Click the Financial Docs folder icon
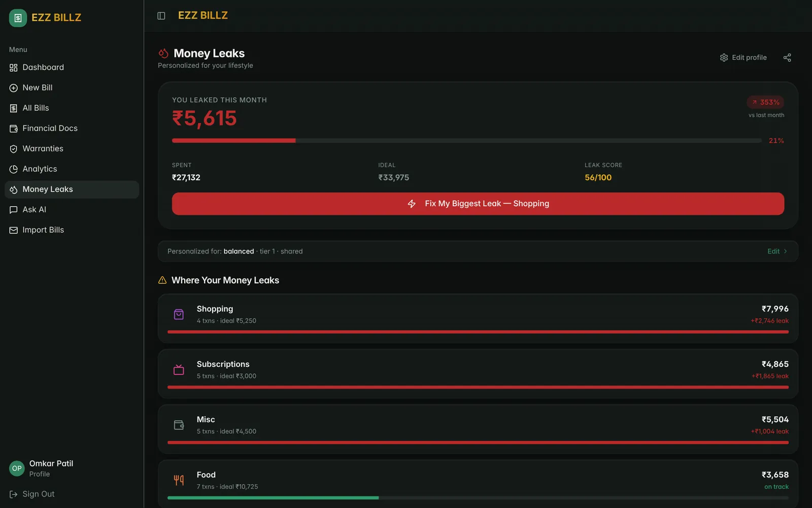Image resolution: width=812 pixels, height=508 pixels. coord(14,129)
